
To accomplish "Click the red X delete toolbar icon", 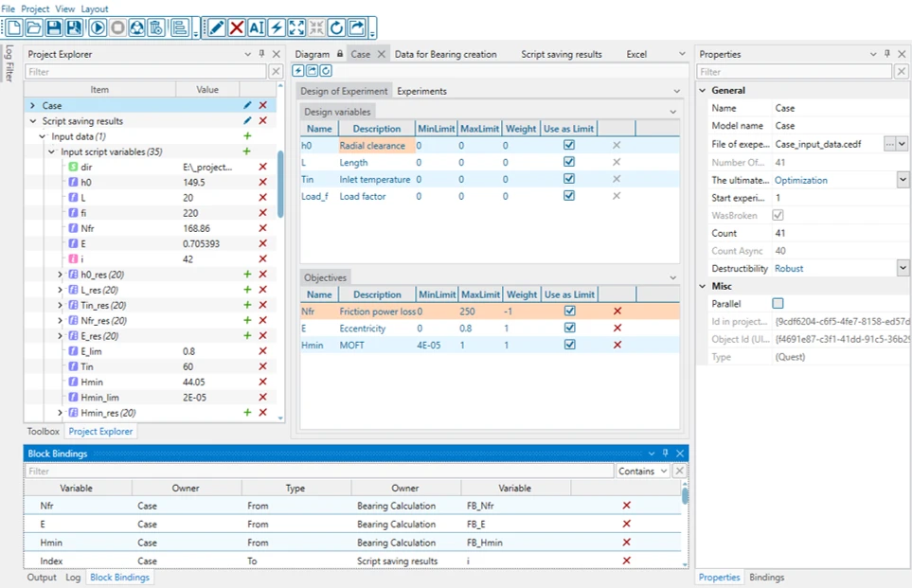I will (x=237, y=28).
